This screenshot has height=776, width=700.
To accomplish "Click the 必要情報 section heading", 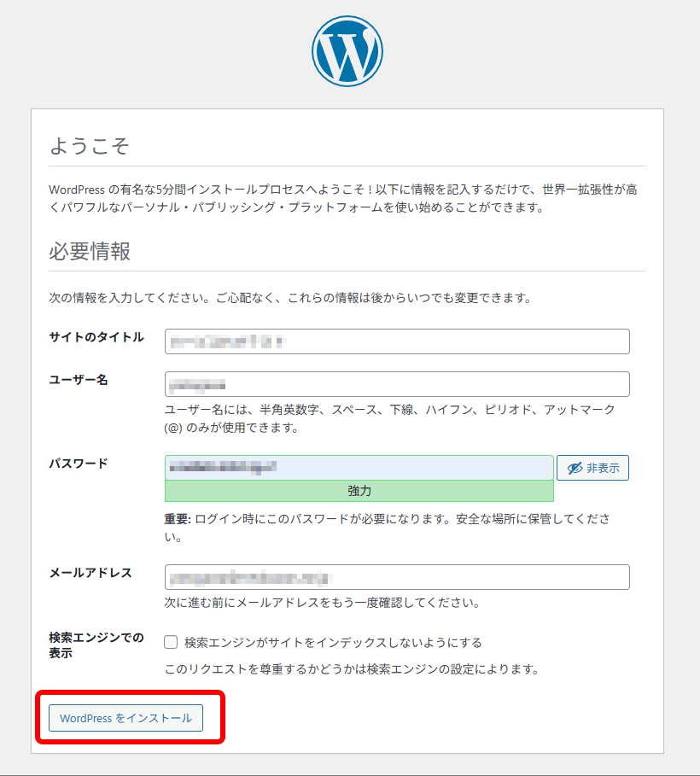I will click(90, 251).
